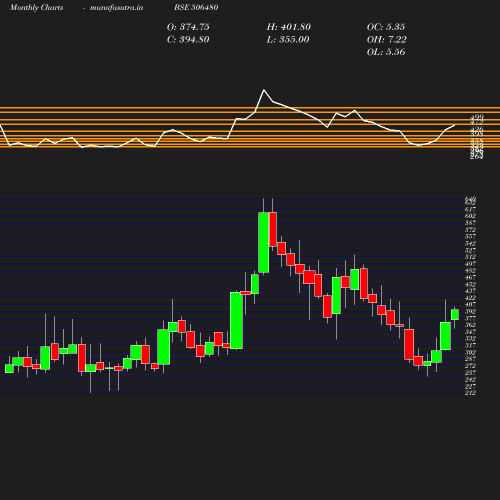Click the 512 price axis label

point(470,257)
